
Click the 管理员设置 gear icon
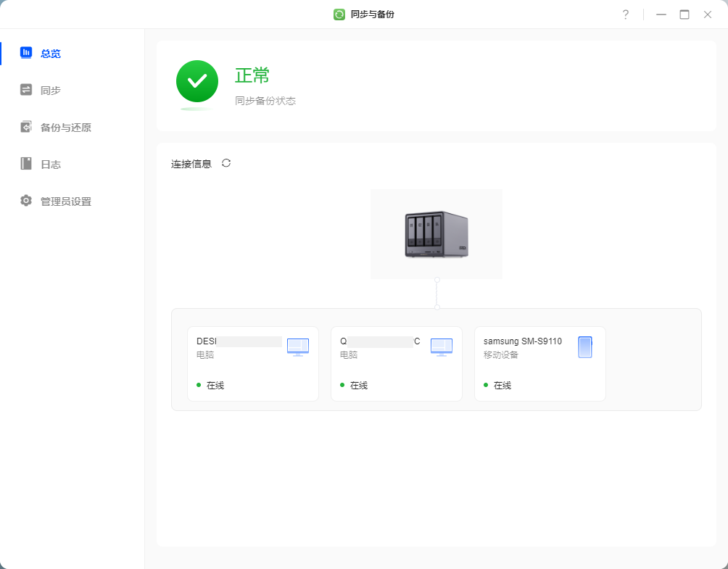(x=26, y=201)
